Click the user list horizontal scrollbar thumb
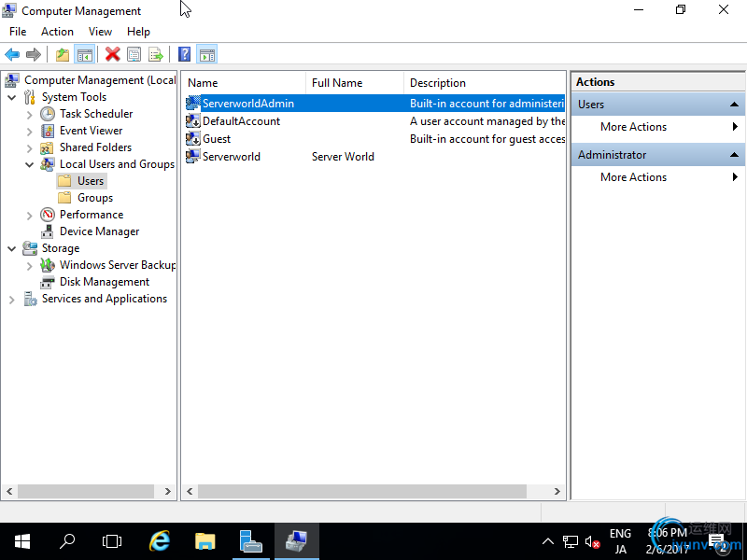Viewport: 747px width, 560px height. 362,492
